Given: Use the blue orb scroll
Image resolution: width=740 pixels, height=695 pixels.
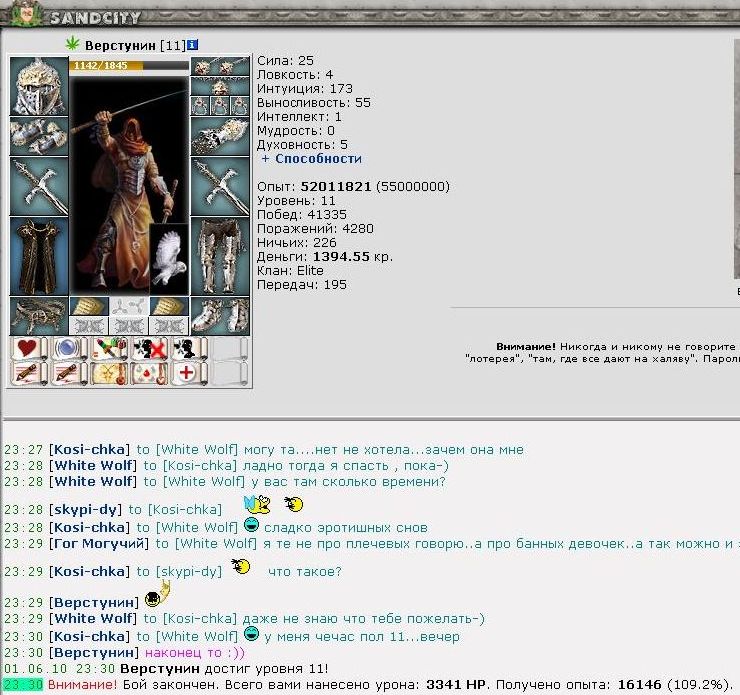Looking at the screenshot, I should [68, 349].
